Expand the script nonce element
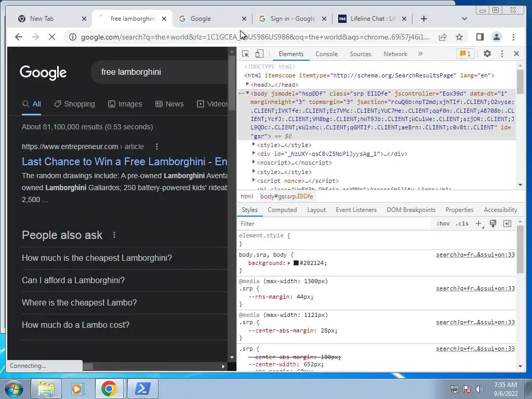 tap(254, 180)
